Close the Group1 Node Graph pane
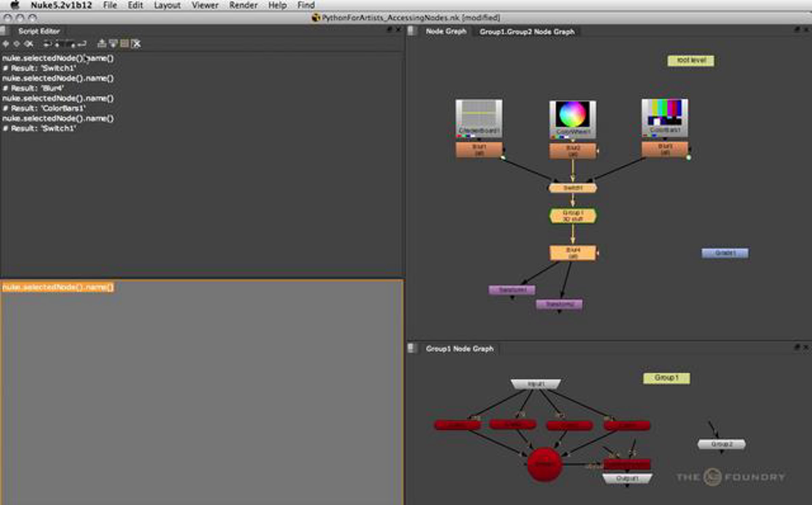812x505 pixels. (x=806, y=347)
